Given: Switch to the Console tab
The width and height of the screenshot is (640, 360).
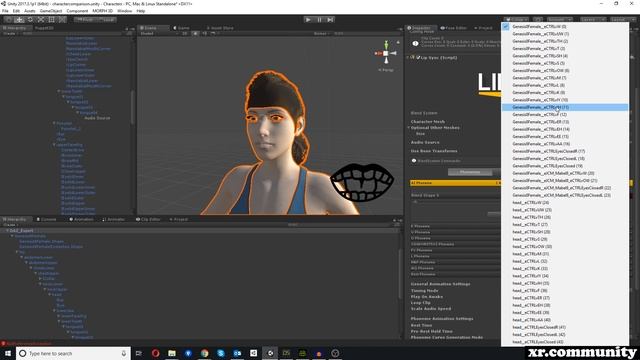Looking at the screenshot, I should tap(46, 219).
